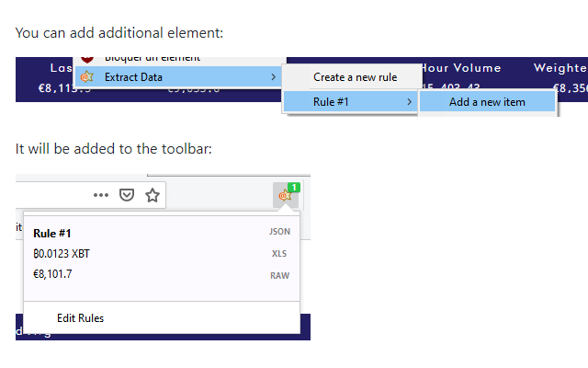Export Rule #1 as XLS
Image resolution: width=588 pixels, height=368 pixels.
tap(279, 254)
